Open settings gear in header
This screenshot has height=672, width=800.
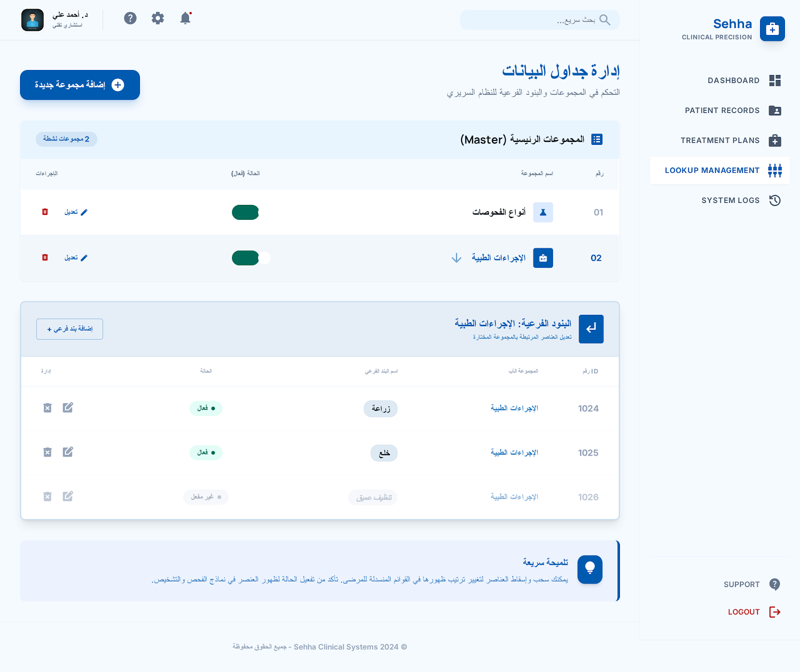[158, 18]
